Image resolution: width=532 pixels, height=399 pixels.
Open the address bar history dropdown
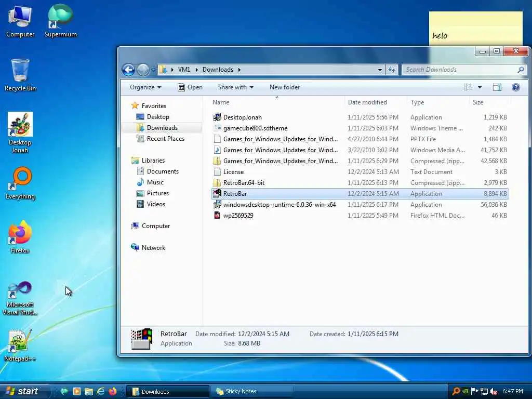pyautogui.click(x=380, y=70)
